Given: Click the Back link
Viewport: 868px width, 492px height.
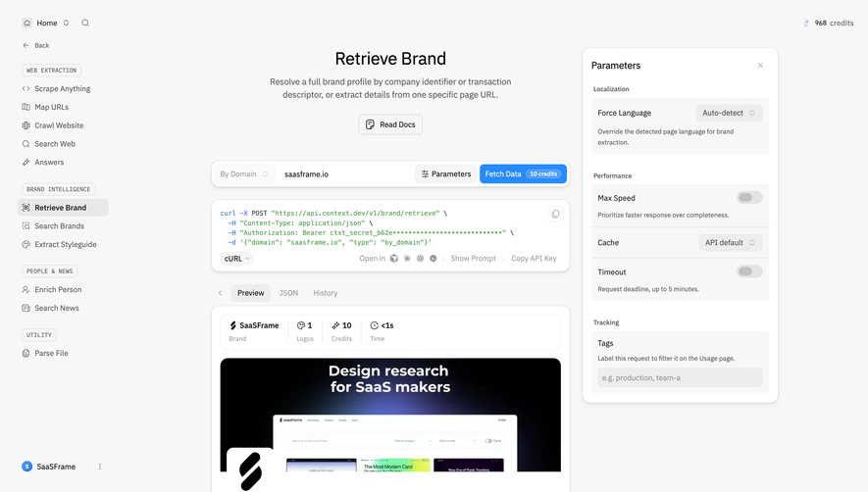Looking at the screenshot, I should (x=36, y=45).
